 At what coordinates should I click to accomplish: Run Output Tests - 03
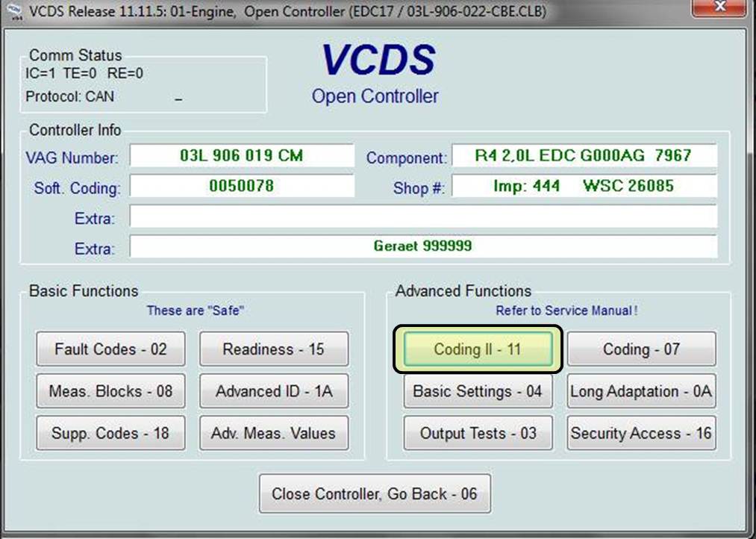tap(478, 433)
